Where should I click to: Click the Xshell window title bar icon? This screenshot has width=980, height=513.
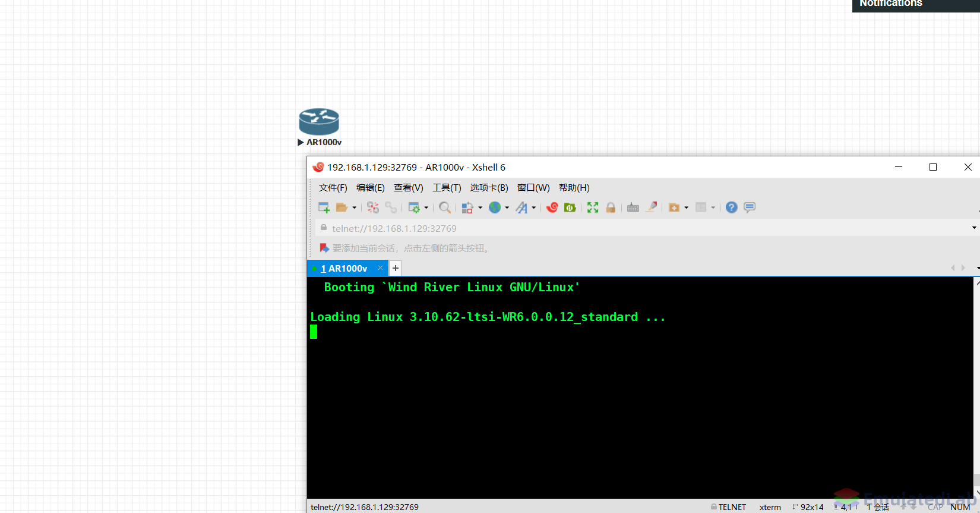(318, 167)
